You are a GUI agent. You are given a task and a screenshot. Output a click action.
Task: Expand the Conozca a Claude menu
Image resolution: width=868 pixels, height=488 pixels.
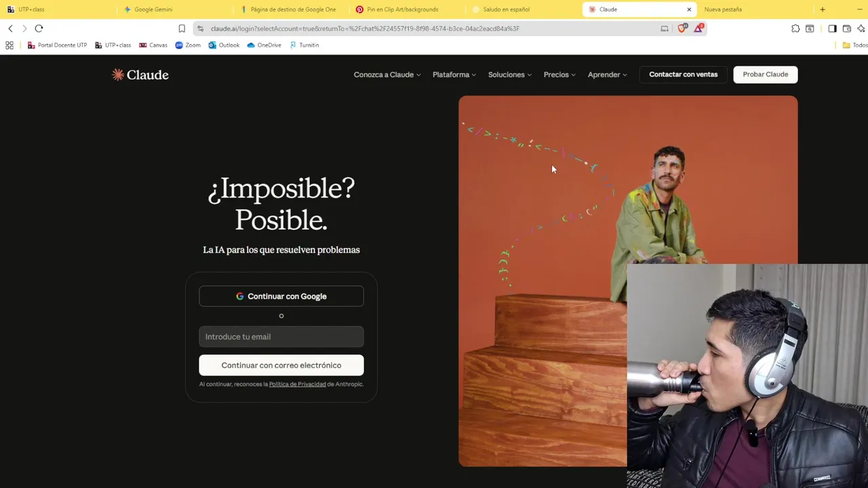387,75
